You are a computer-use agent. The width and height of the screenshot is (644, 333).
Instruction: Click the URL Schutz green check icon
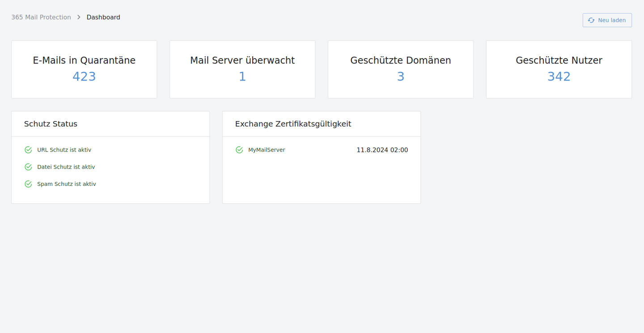28,150
